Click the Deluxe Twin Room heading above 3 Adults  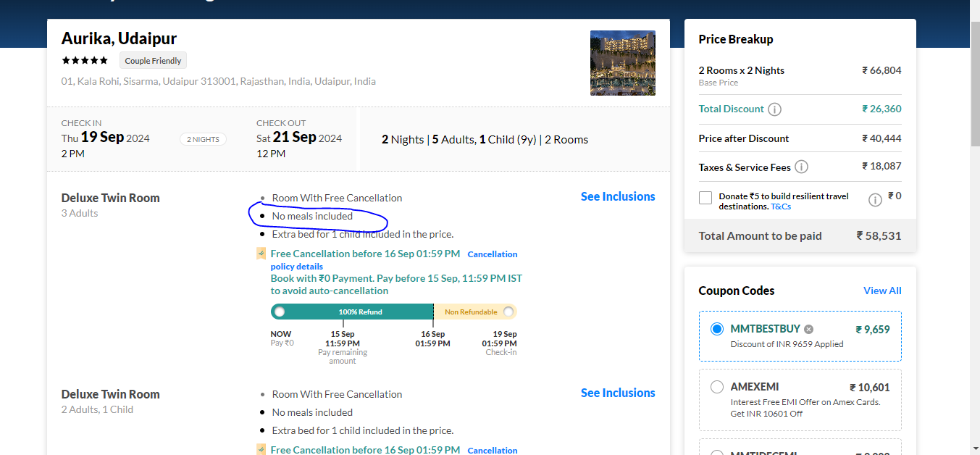111,198
